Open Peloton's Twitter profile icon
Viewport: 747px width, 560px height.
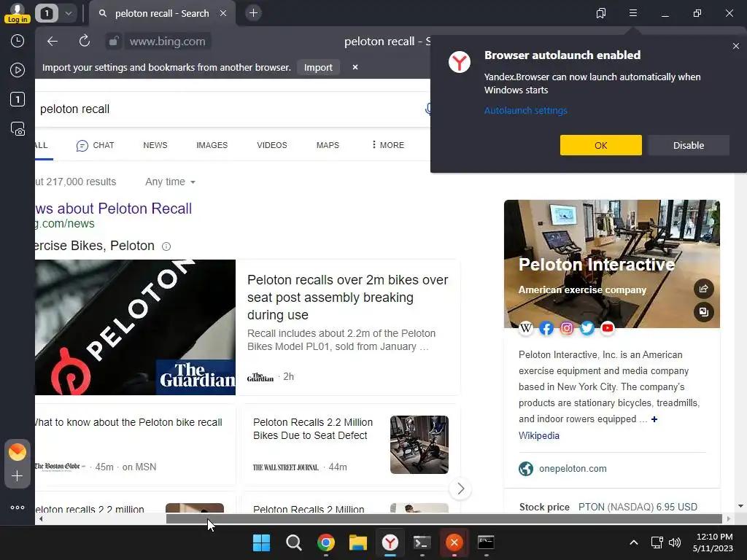587,328
